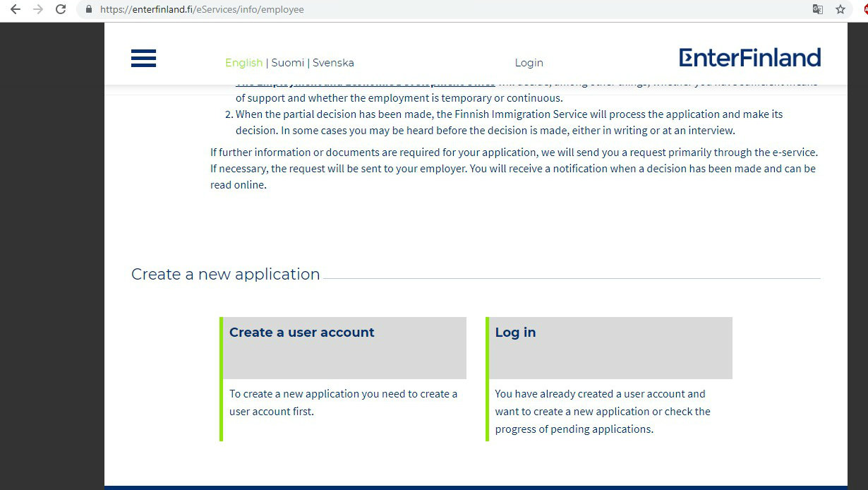Viewport: 868px width, 490px height.
Task: Click the red extension icon in toolbar
Action: point(864,10)
